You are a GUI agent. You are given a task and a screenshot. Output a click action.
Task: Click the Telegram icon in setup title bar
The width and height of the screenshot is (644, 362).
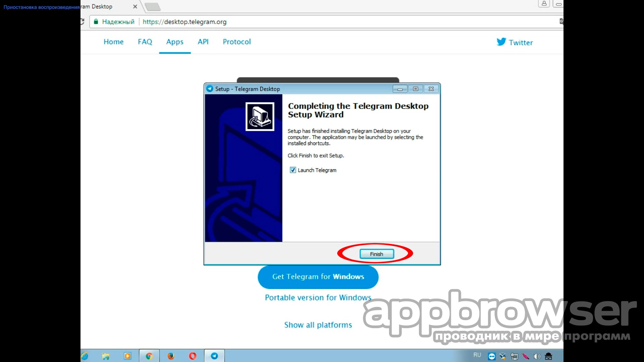pyautogui.click(x=210, y=89)
